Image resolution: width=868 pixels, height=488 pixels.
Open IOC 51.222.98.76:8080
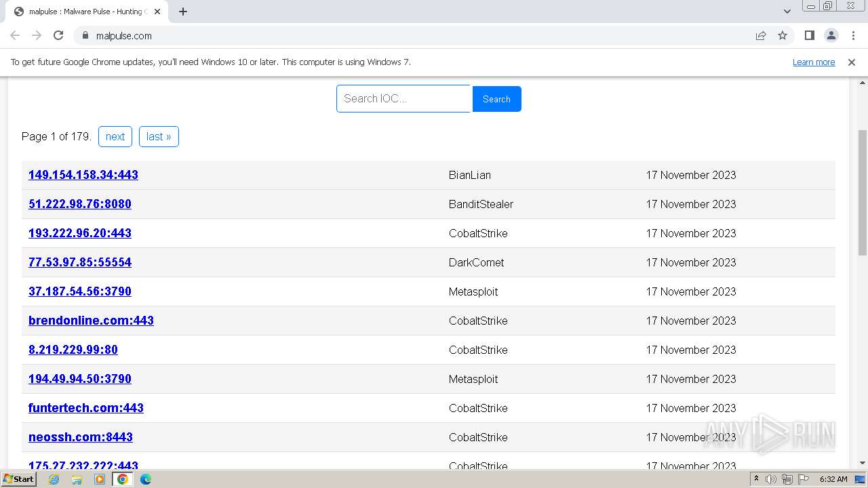[x=80, y=204]
